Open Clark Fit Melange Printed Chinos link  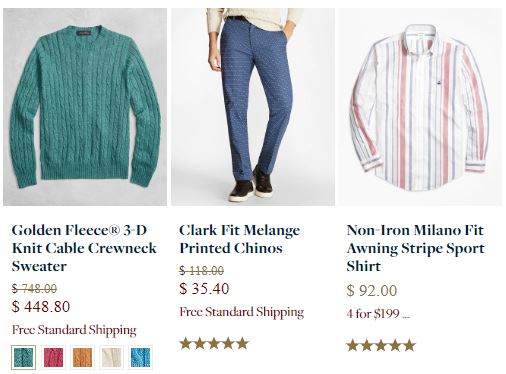pos(239,239)
